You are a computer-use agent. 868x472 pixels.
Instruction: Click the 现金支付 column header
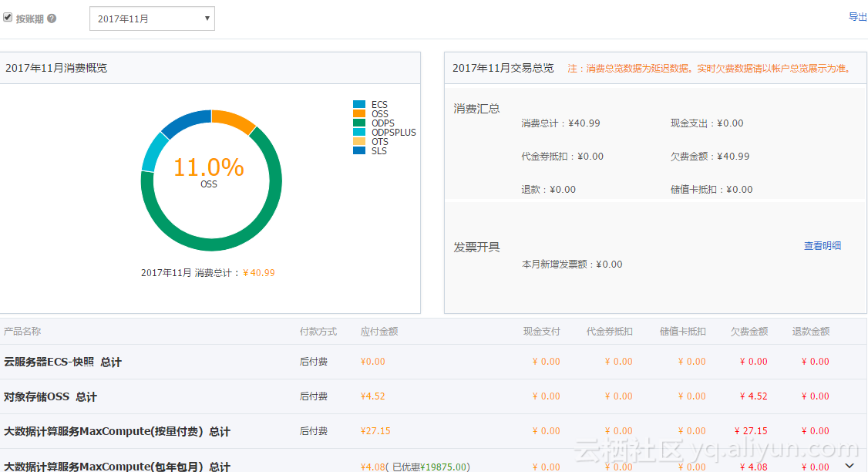click(541, 332)
